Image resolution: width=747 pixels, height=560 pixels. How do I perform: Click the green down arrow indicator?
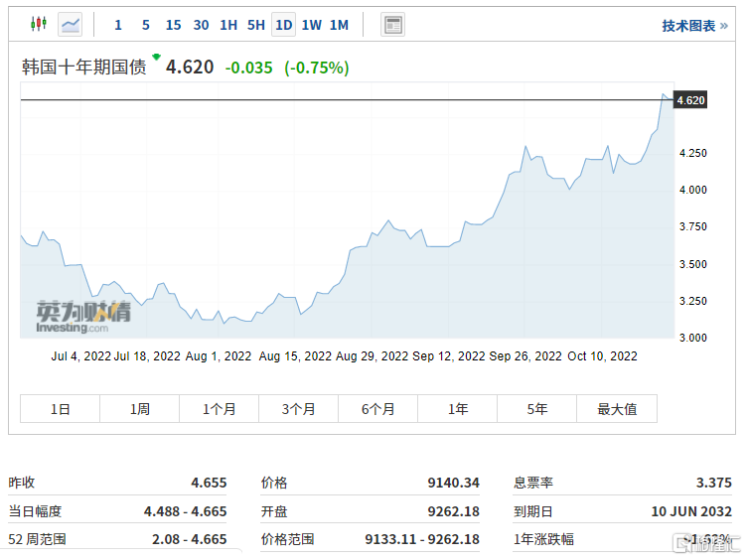click(x=156, y=58)
